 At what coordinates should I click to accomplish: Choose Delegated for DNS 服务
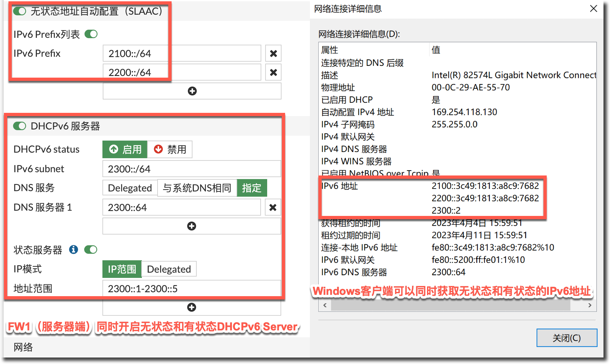tap(130, 188)
